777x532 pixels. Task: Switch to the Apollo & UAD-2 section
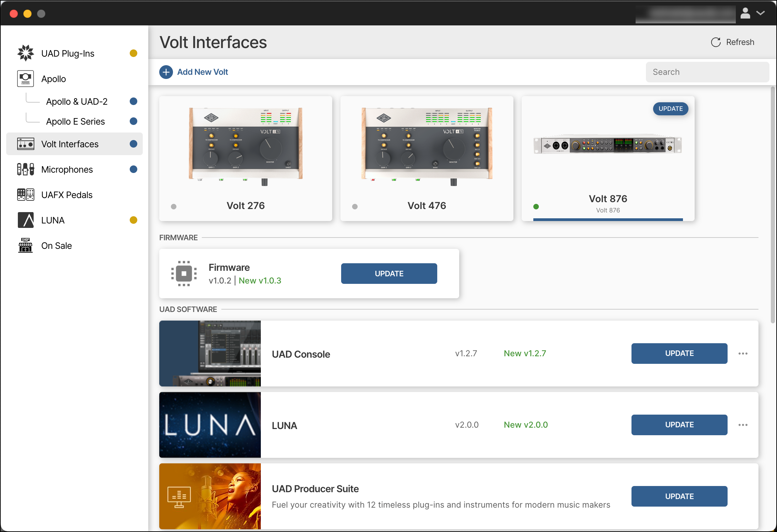[77, 101]
